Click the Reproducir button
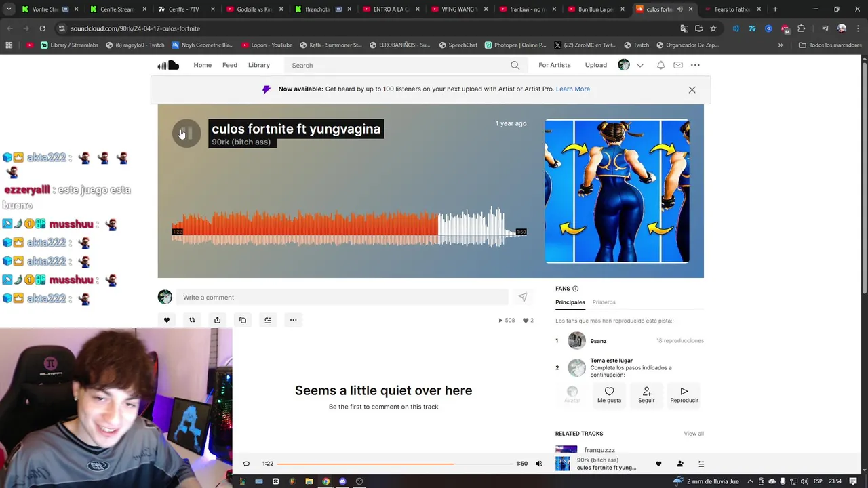 [684, 394]
